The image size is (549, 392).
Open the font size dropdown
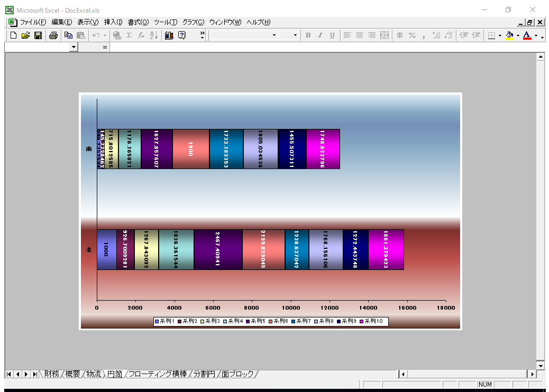pos(296,35)
